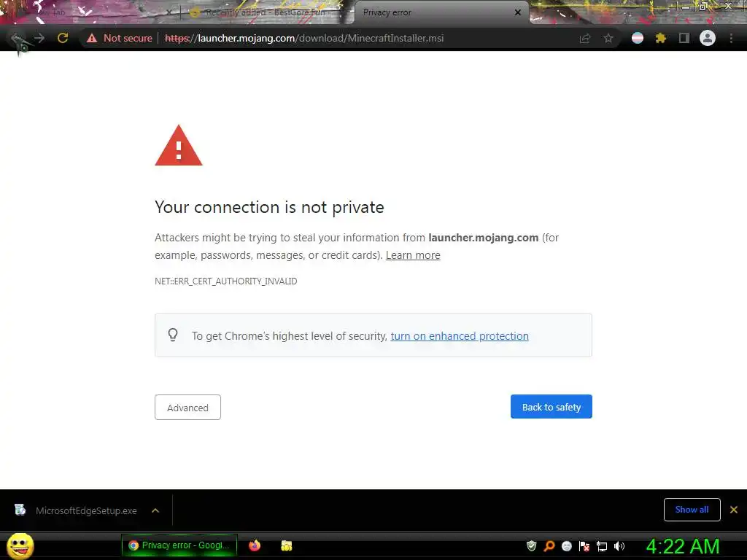Click turn on enhanced protection link
747x560 pixels.
coord(460,335)
